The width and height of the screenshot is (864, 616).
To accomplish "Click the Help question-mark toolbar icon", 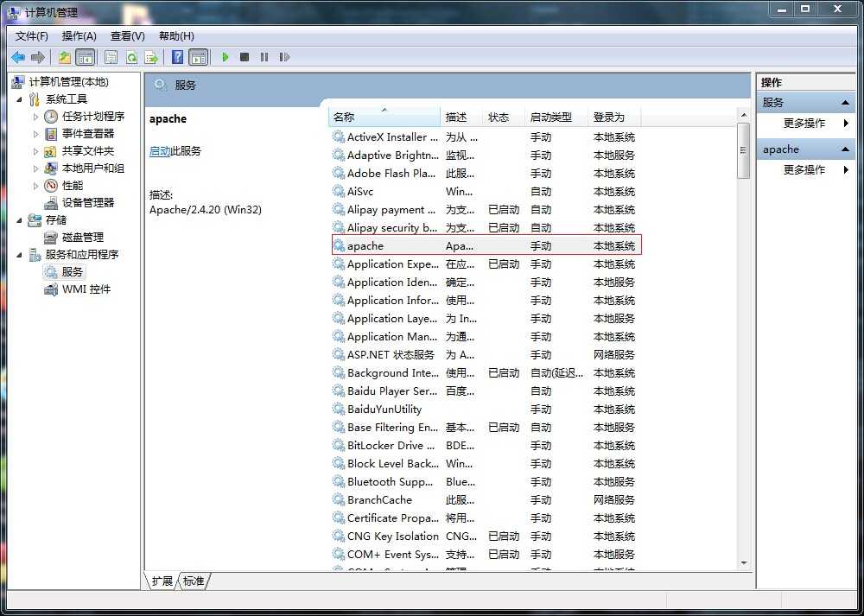I will (177, 57).
